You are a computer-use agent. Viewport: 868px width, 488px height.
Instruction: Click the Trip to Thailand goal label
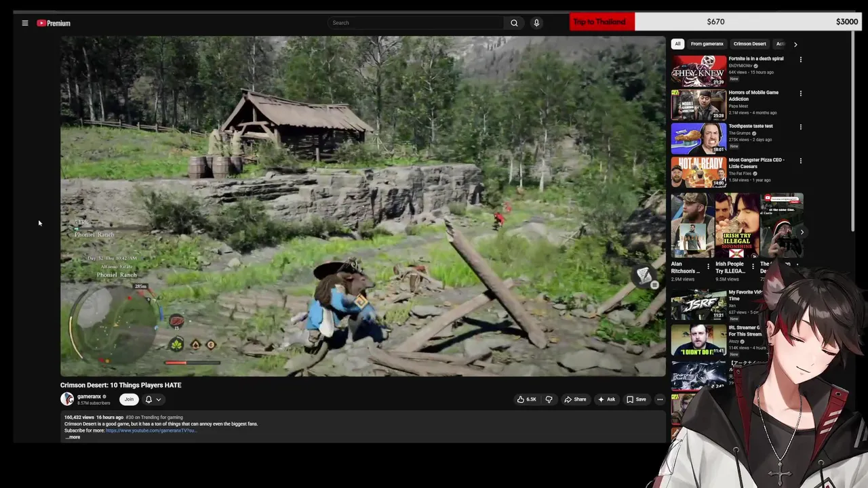click(x=599, y=22)
